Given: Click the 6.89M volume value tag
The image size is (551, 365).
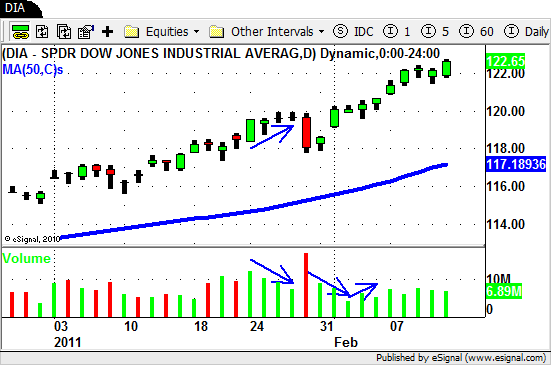Looking at the screenshot, I should pos(504,291).
